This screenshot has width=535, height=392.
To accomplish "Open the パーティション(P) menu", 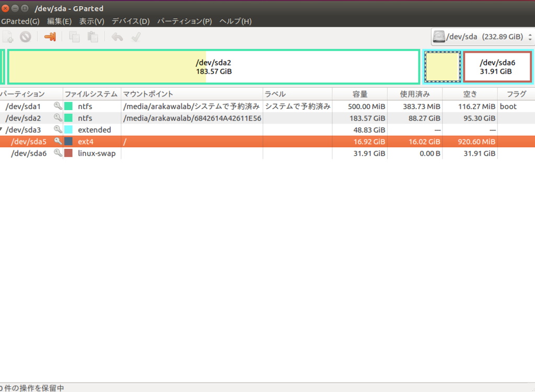I will pyautogui.click(x=184, y=21).
